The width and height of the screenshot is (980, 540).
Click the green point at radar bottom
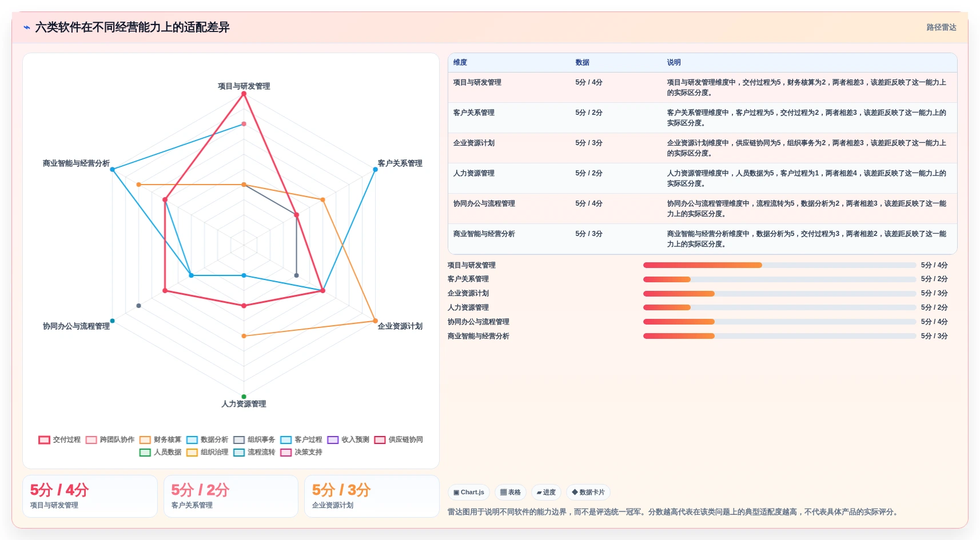pos(244,397)
